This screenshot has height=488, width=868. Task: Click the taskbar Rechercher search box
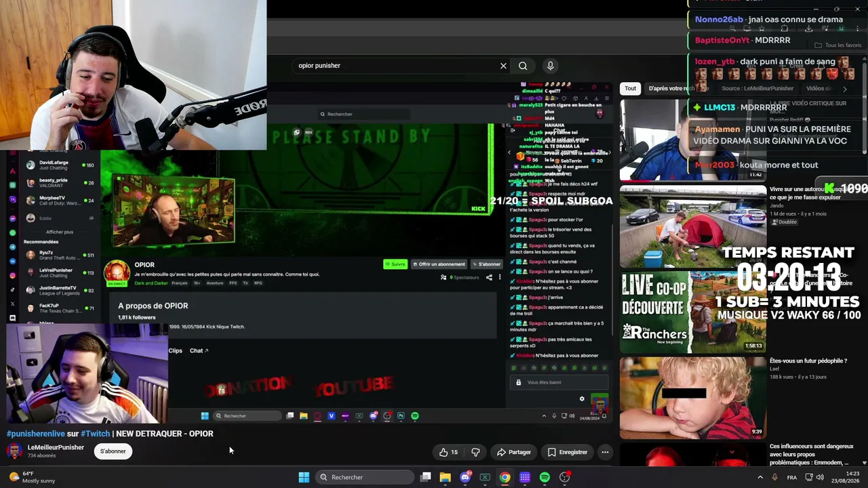[365, 477]
